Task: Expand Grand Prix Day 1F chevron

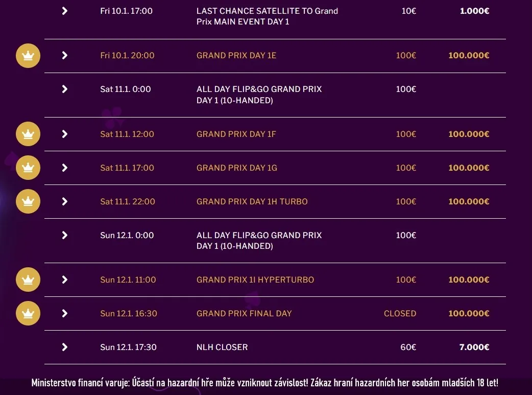Action: pos(65,134)
